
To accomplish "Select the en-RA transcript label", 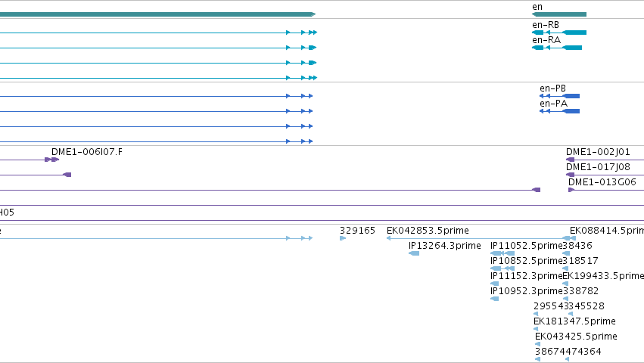I will [546, 40].
